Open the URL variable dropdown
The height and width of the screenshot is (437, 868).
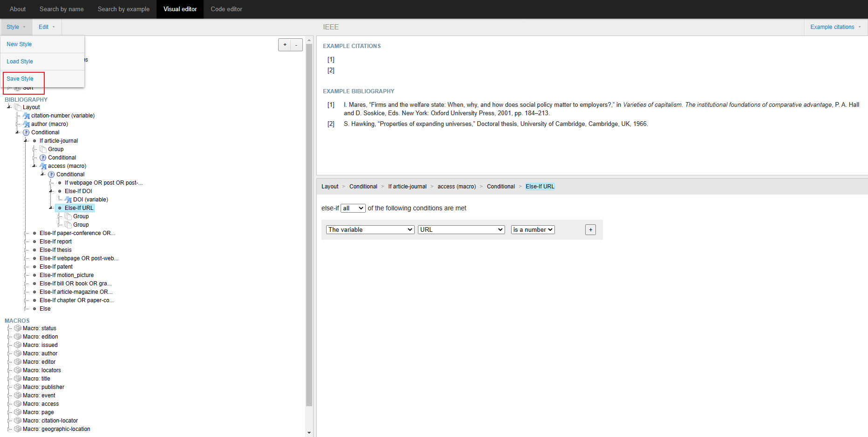pyautogui.click(x=461, y=229)
